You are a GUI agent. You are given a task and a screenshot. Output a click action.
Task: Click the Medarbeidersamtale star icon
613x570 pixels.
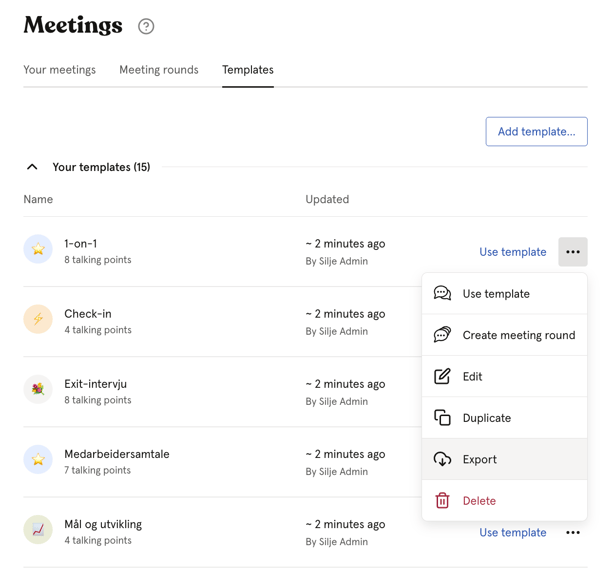[x=38, y=460]
